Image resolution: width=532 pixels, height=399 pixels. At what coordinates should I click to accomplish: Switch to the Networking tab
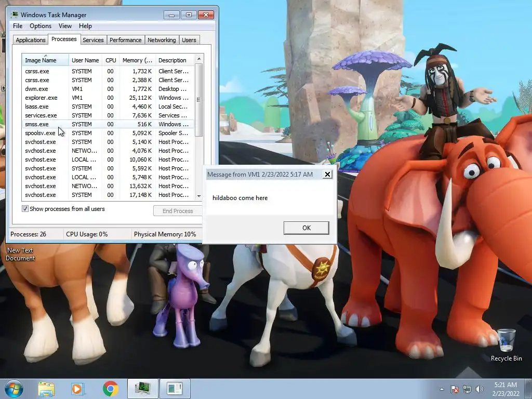(162, 40)
